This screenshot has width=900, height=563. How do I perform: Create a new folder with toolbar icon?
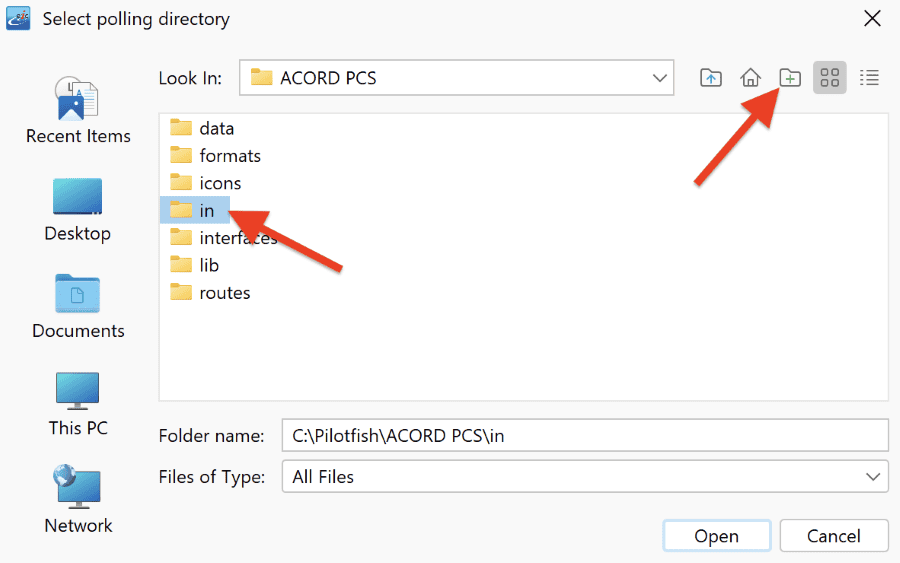790,77
